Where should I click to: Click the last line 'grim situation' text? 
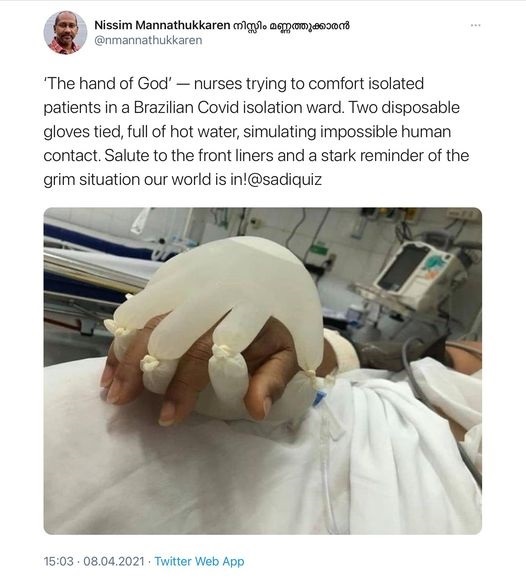[182, 179]
